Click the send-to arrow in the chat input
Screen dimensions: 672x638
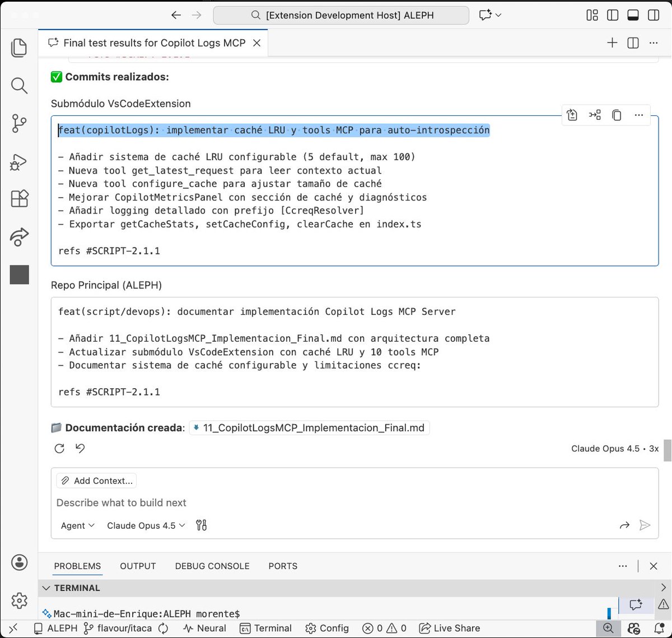pyautogui.click(x=624, y=525)
